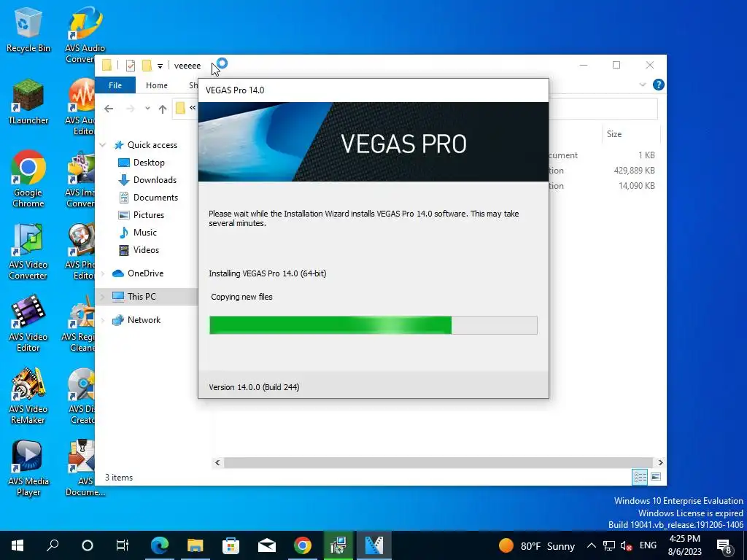
Task: Switch to details view in Explorer
Action: click(x=640, y=477)
